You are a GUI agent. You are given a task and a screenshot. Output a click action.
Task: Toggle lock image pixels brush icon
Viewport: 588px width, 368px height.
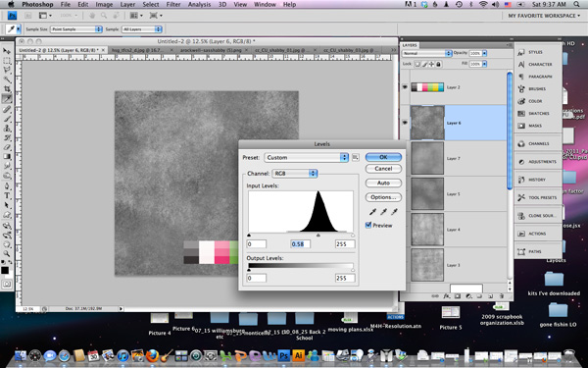pyautogui.click(x=424, y=64)
